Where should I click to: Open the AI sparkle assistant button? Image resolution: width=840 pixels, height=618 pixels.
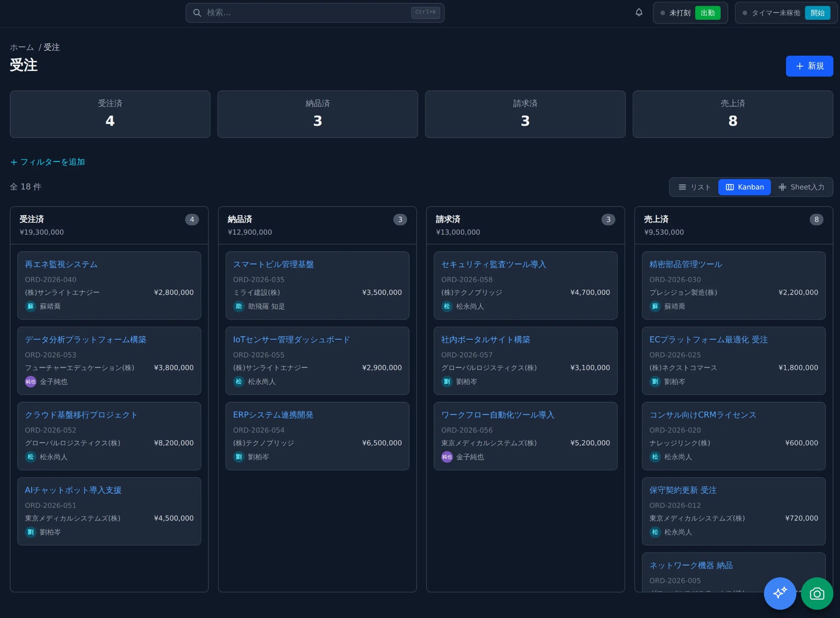pyautogui.click(x=780, y=593)
